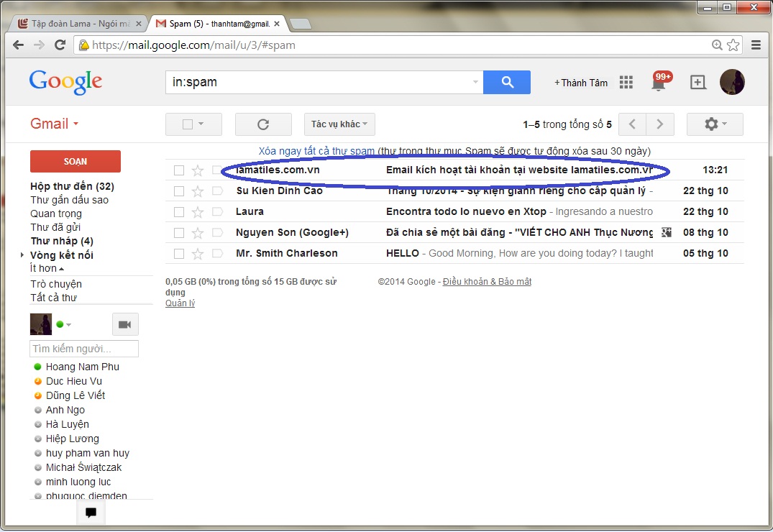Click the chat profile thumbnail in sidebar
773x532 pixels.
[x=41, y=324]
